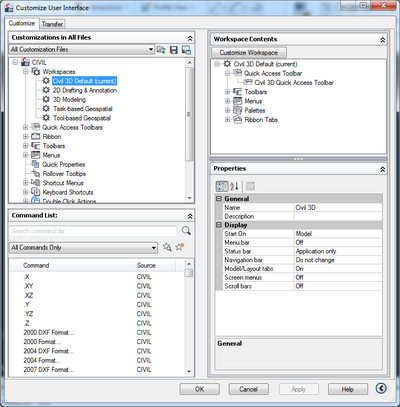
Task: Click the magnifier search icon in Command List
Action: pos(186,230)
